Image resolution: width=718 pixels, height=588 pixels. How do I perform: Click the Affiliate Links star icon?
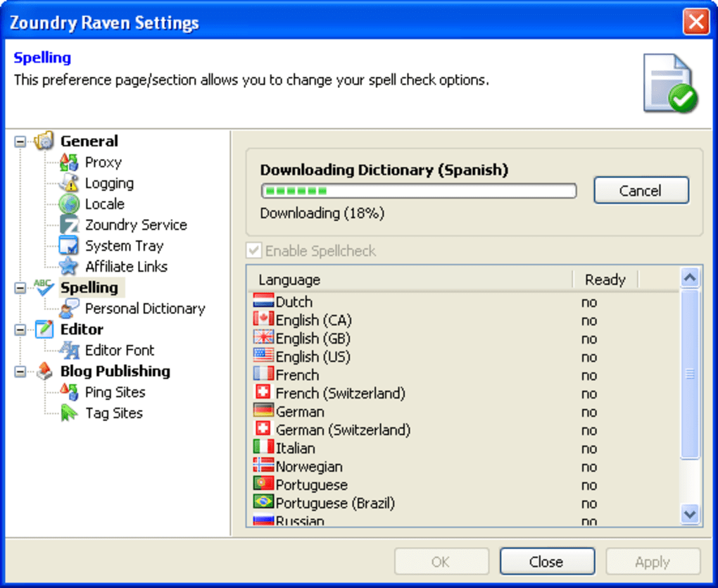coord(69,267)
